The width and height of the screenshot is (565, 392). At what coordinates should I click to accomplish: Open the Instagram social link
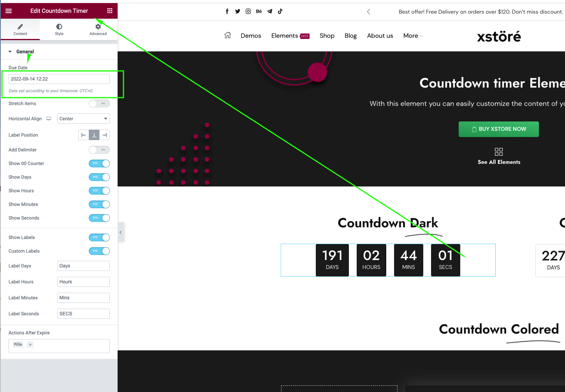point(248,11)
